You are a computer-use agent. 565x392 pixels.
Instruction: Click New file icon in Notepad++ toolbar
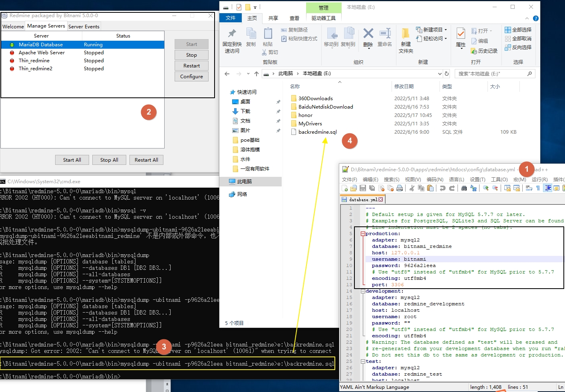344,188
